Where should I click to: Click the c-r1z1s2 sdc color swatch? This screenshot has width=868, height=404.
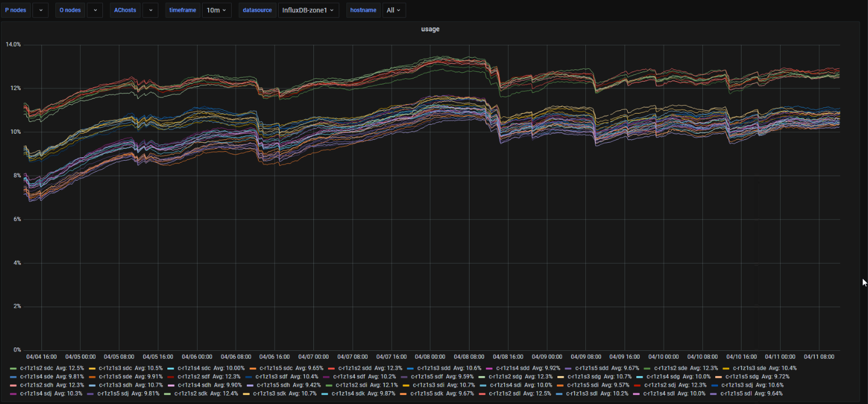pos(13,368)
